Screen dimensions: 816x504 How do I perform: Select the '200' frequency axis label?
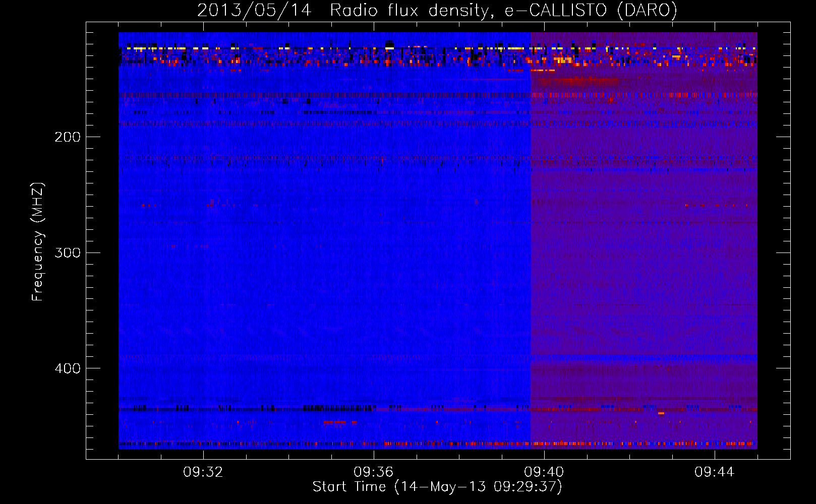tap(68, 137)
